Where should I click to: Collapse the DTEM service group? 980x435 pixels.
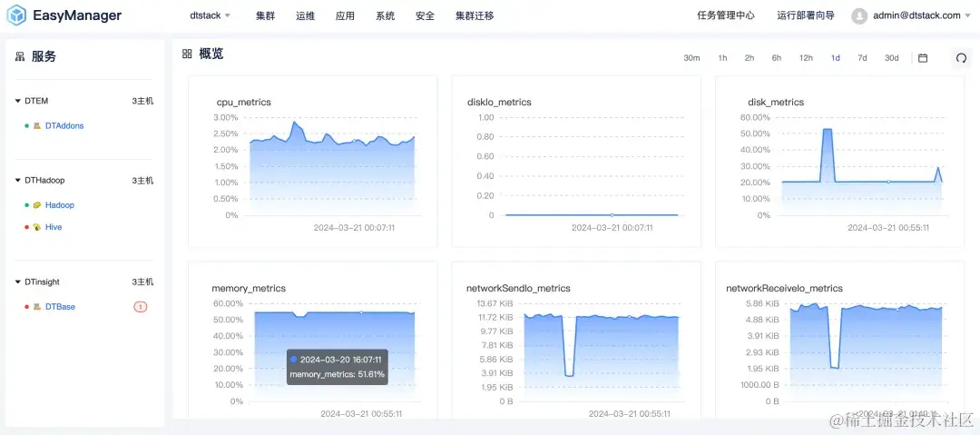(x=18, y=101)
